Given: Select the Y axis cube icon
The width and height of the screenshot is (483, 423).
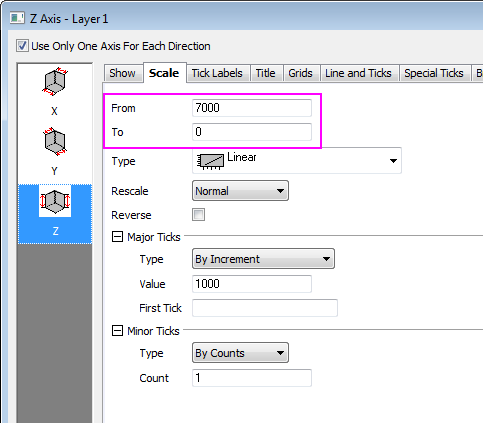Looking at the screenshot, I should pos(55,142).
